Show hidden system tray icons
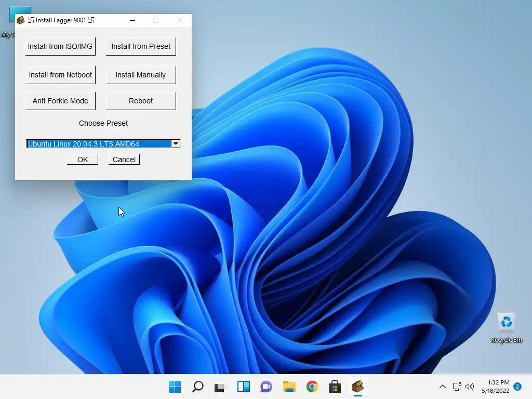This screenshot has height=399, width=532. [443, 387]
